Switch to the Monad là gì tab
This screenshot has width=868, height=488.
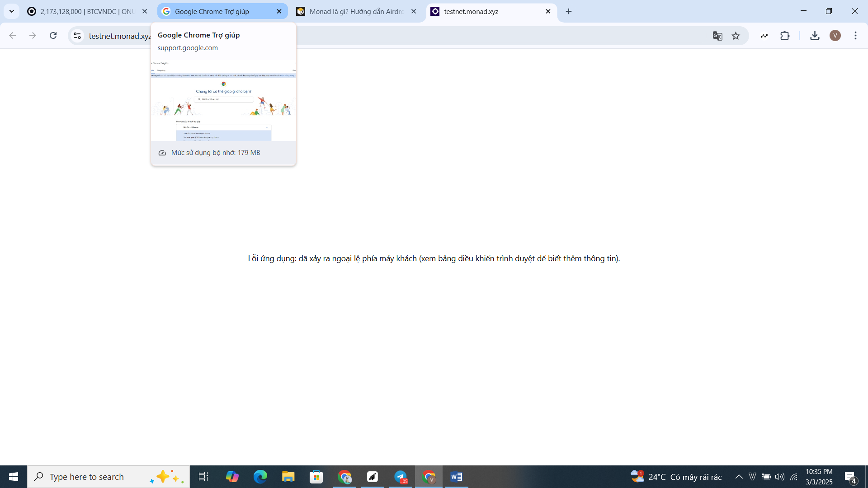355,11
